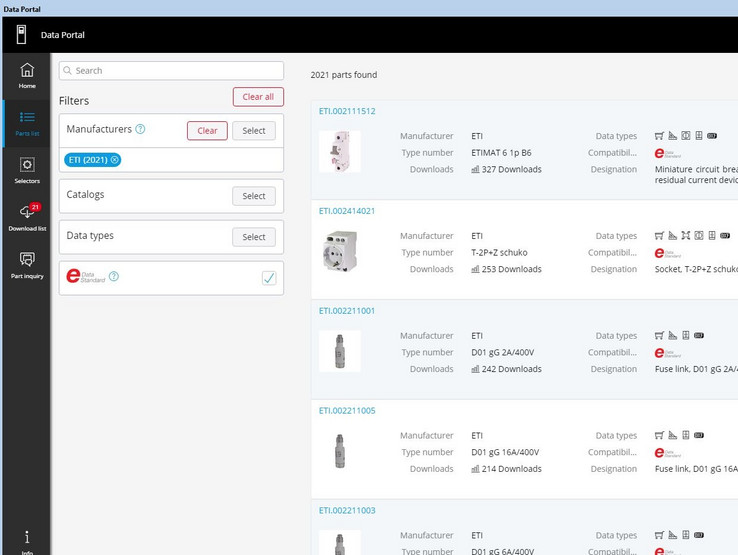Click the Data Portal logo icon
738x555 pixels.
click(21, 35)
